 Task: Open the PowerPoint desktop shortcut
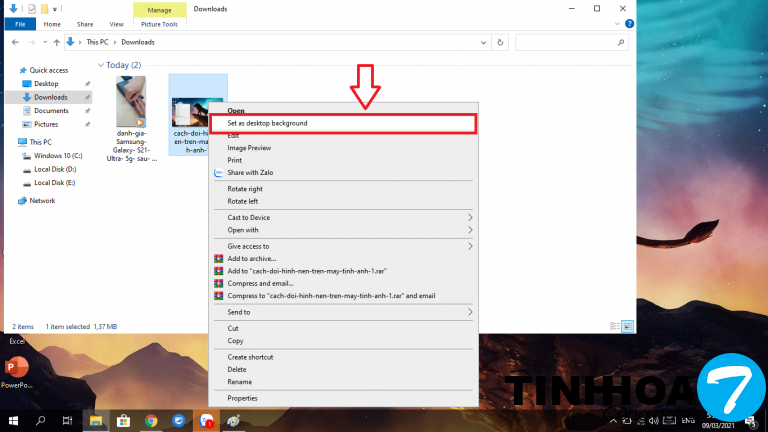point(16,366)
